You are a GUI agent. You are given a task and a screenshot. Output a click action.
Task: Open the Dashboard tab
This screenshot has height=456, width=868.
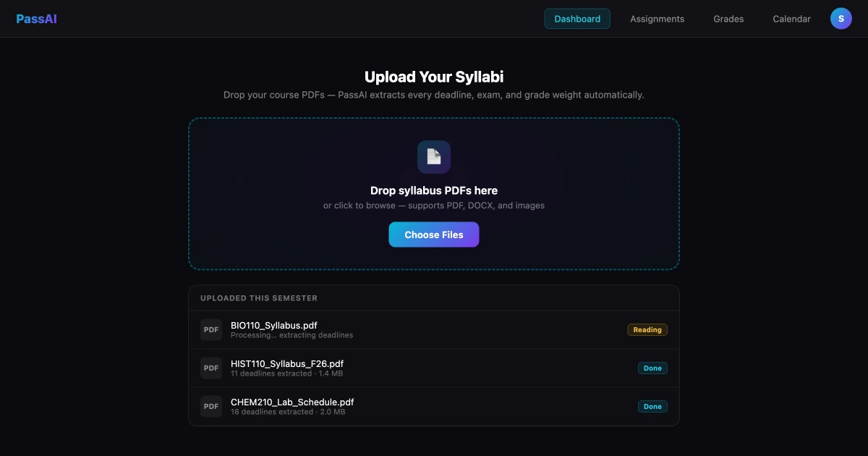577,19
